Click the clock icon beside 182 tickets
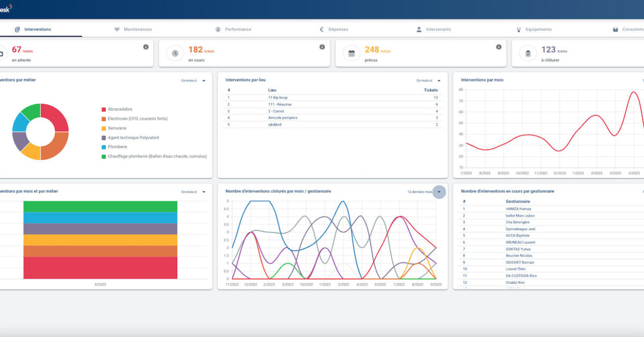Viewport: 644px width, 337px height. click(175, 53)
